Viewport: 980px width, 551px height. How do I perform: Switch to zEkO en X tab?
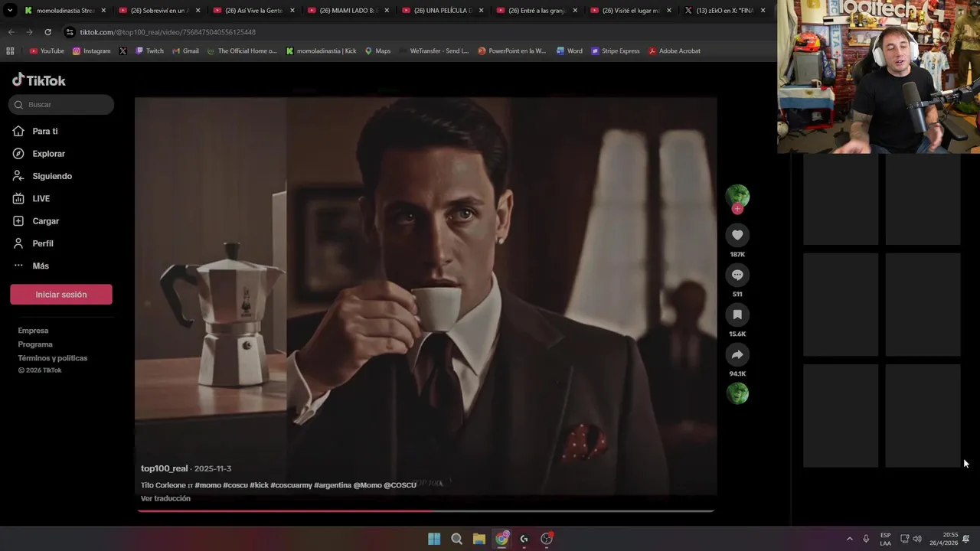pos(725,11)
